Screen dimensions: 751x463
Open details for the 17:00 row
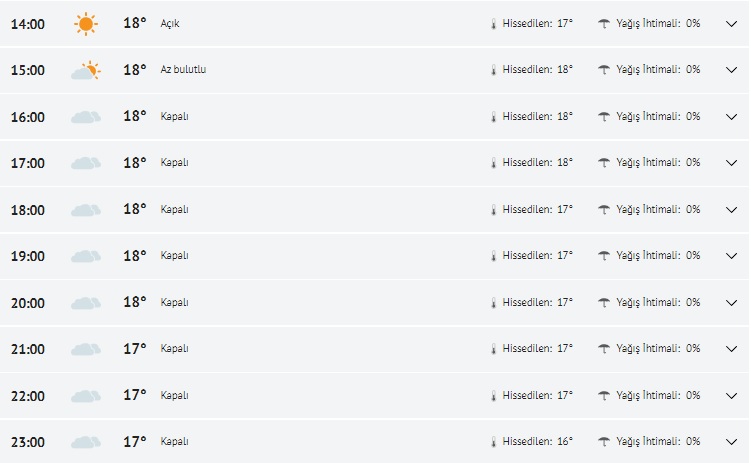pos(731,163)
